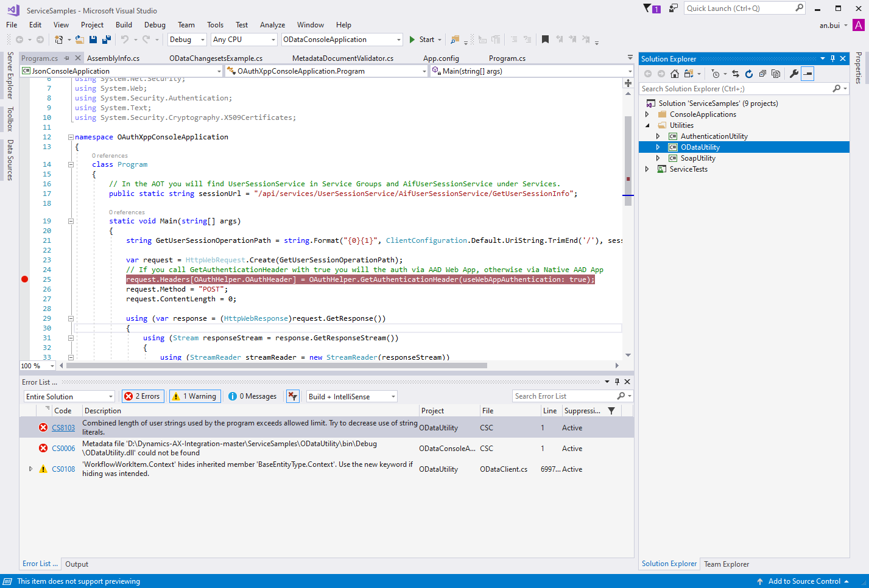Screen dimensions: 869x588
Task: Expand the CS0108 warning row
Action: point(30,469)
